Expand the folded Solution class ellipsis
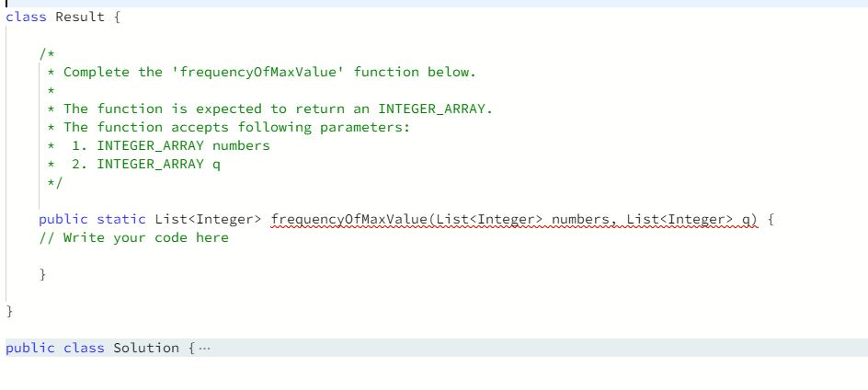This screenshot has width=868, height=390. pyautogui.click(x=204, y=349)
